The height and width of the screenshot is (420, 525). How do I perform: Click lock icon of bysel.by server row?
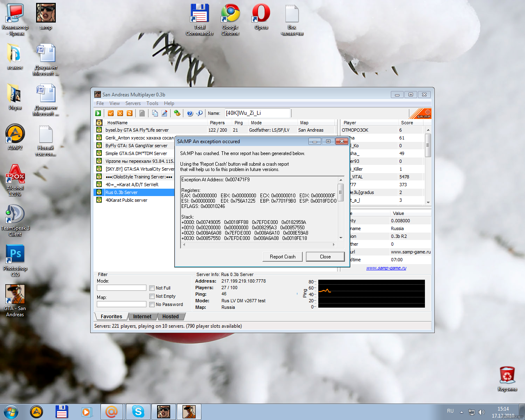(99, 130)
